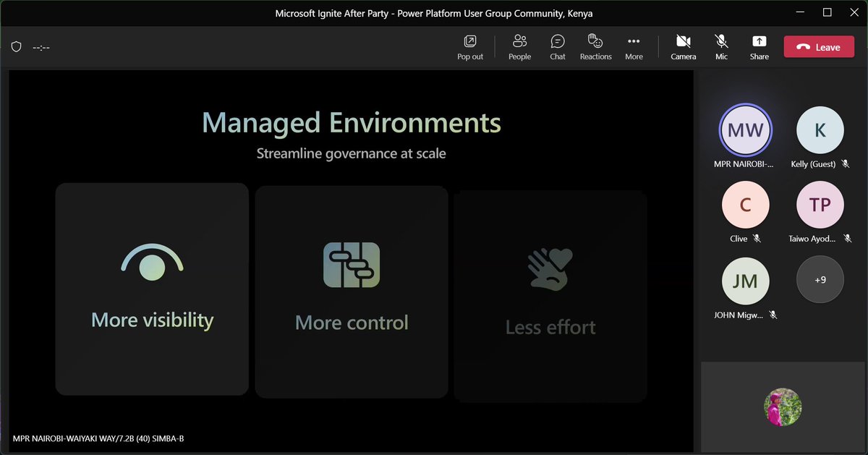
Task: Click the meeting timer display
Action: 41,48
